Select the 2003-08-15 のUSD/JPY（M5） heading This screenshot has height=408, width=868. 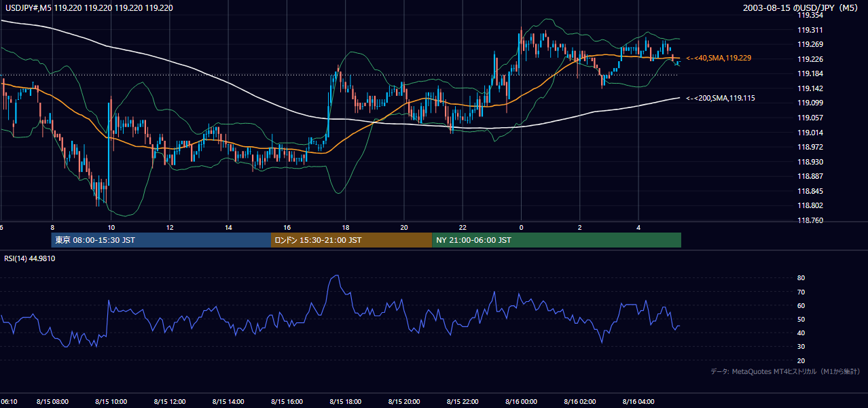tap(802, 7)
